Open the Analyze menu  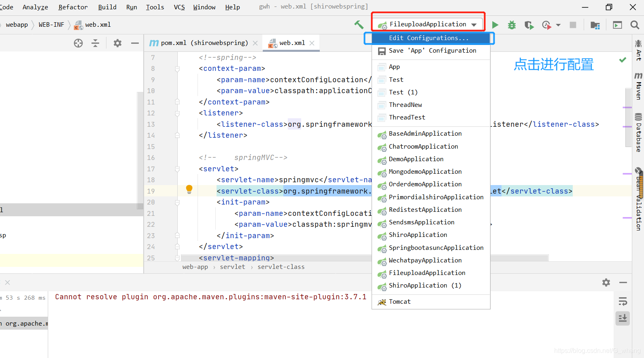click(35, 7)
